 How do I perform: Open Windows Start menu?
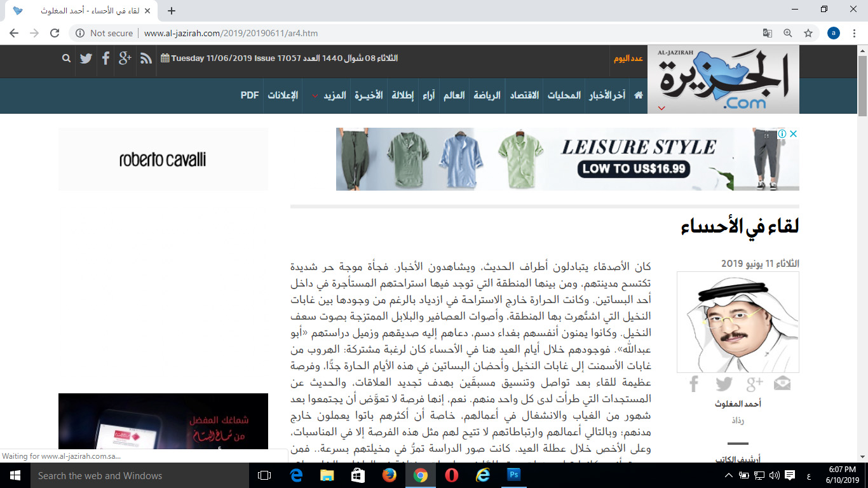15,475
